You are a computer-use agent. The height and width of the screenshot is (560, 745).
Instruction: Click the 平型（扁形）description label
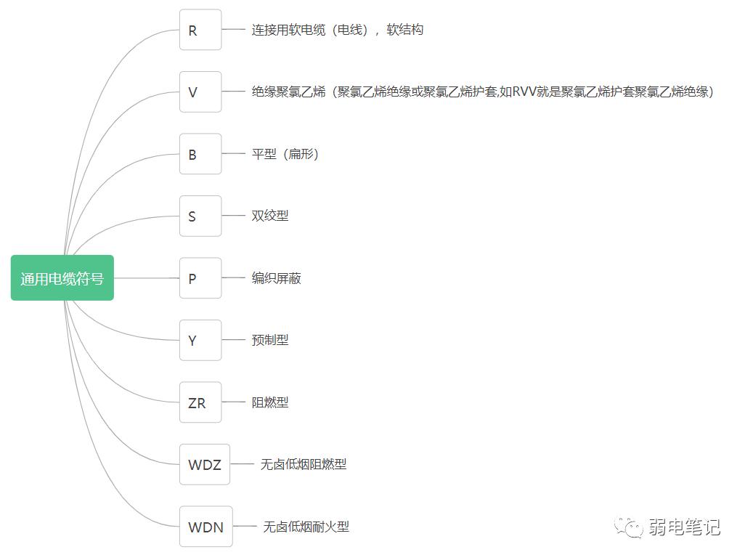point(285,154)
